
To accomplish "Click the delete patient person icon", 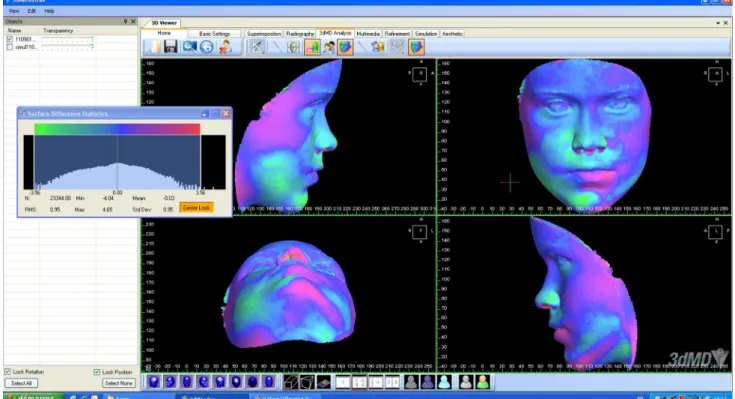I will point(225,47).
